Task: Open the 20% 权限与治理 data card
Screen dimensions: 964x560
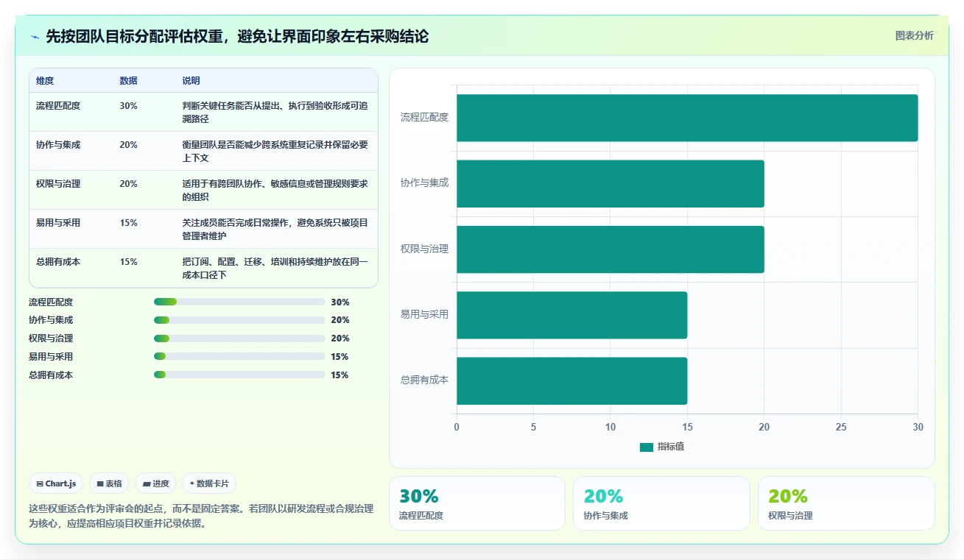Action: pyautogui.click(x=846, y=503)
